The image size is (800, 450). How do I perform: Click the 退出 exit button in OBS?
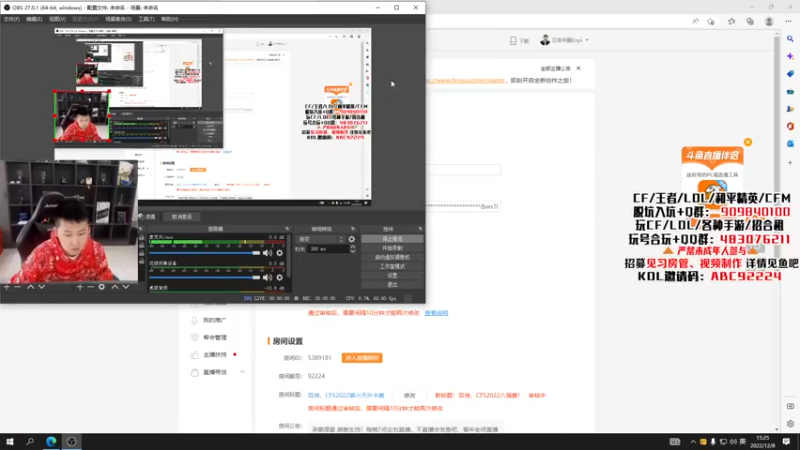coord(392,285)
